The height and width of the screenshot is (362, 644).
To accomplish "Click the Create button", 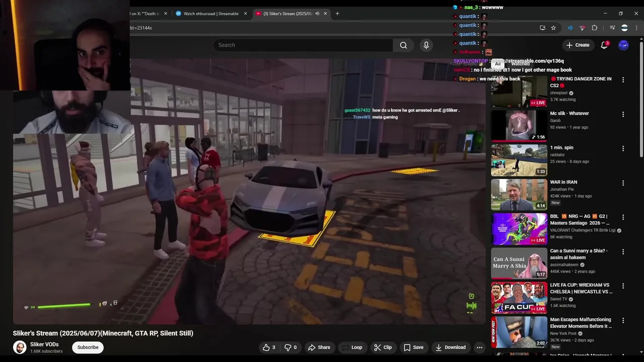I will tap(578, 45).
